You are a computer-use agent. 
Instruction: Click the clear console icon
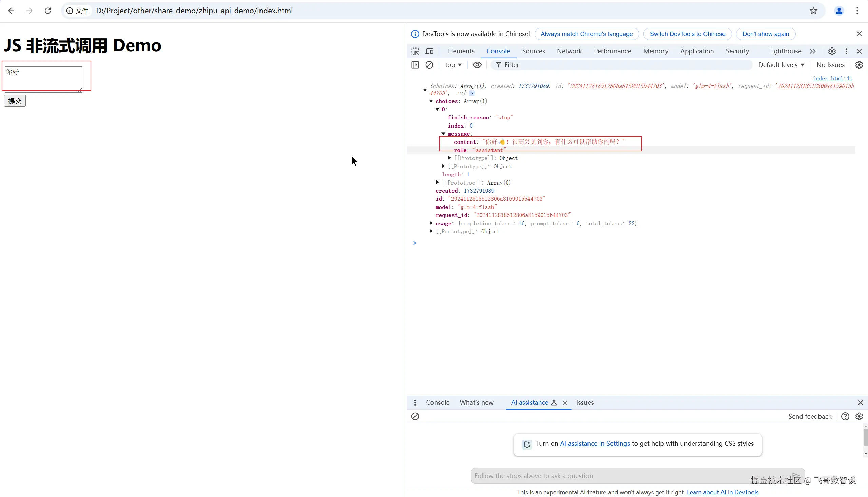[429, 65]
